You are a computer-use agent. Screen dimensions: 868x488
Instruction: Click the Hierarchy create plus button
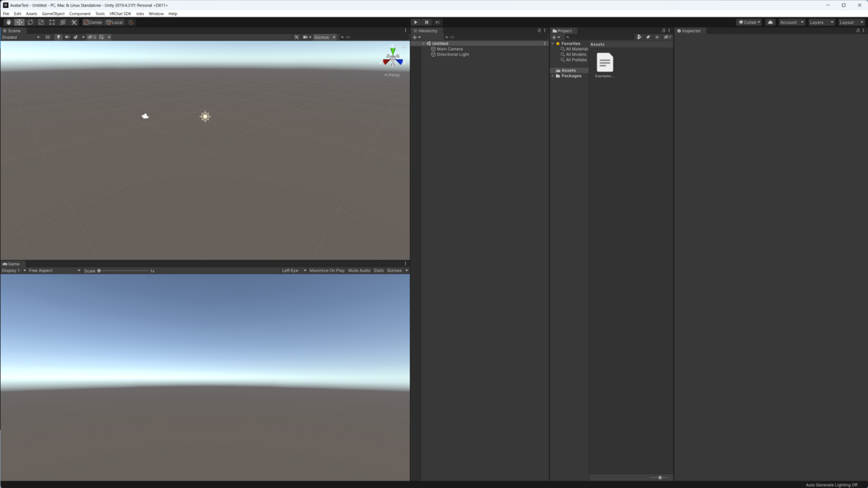(x=416, y=37)
